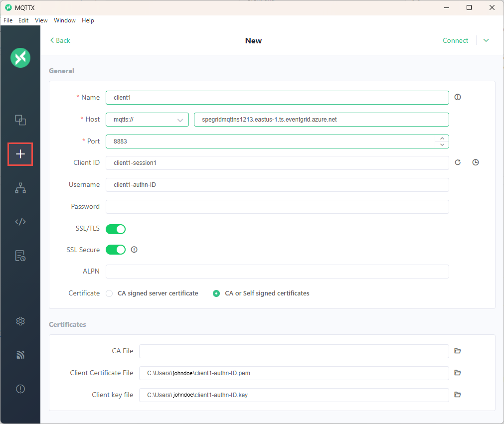Click the RSS feed icon in sidebar

(x=20, y=355)
